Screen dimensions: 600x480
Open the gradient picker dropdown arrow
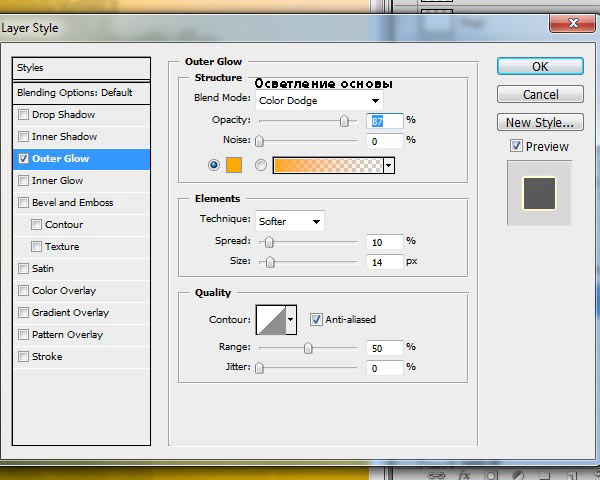389,165
